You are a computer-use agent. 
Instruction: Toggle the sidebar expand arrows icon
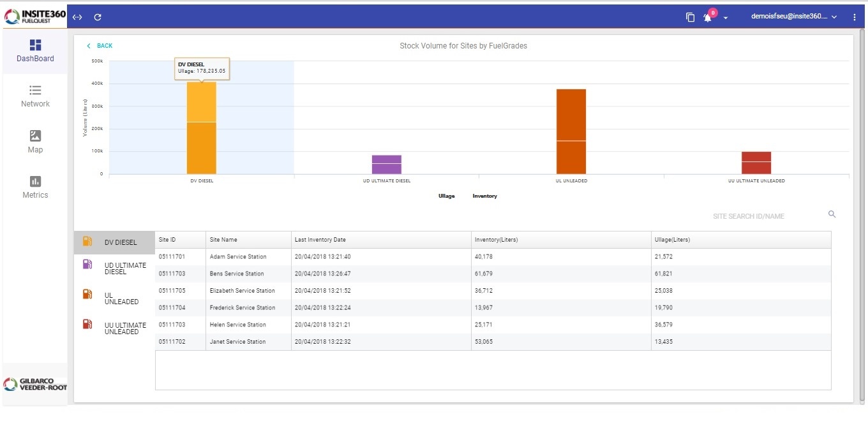coord(77,17)
